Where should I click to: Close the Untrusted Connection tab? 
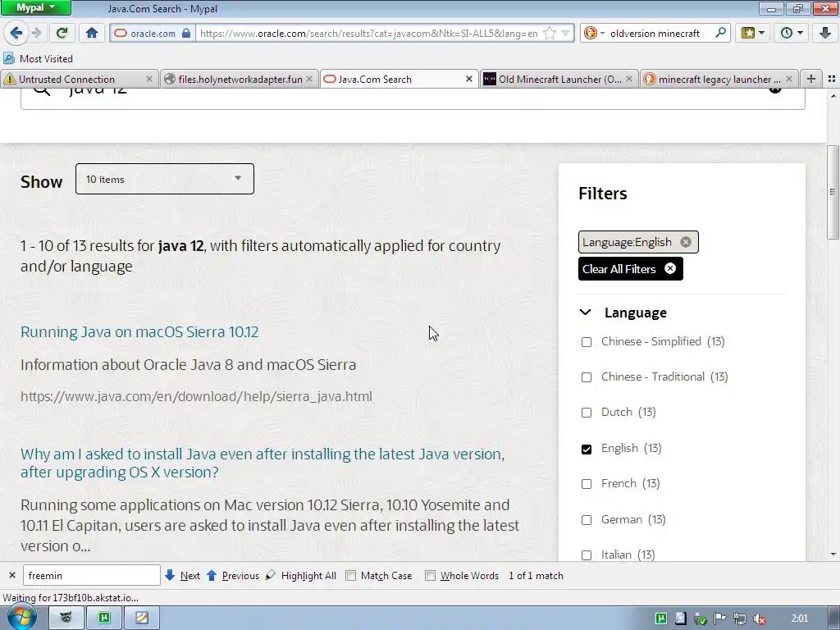(x=149, y=80)
